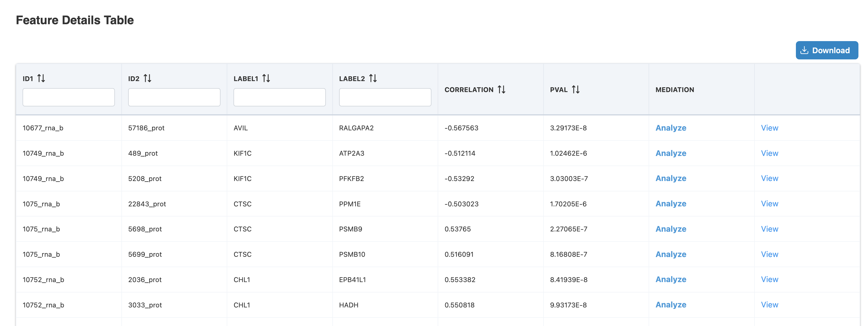
Task: Open Analyze for the CTSC and PSMB9 row
Action: click(x=671, y=229)
